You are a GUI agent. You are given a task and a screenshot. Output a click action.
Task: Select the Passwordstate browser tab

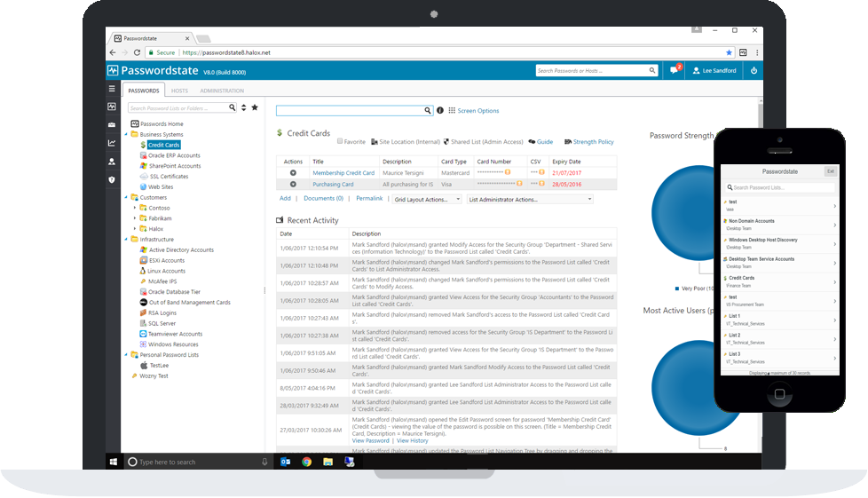pyautogui.click(x=151, y=38)
